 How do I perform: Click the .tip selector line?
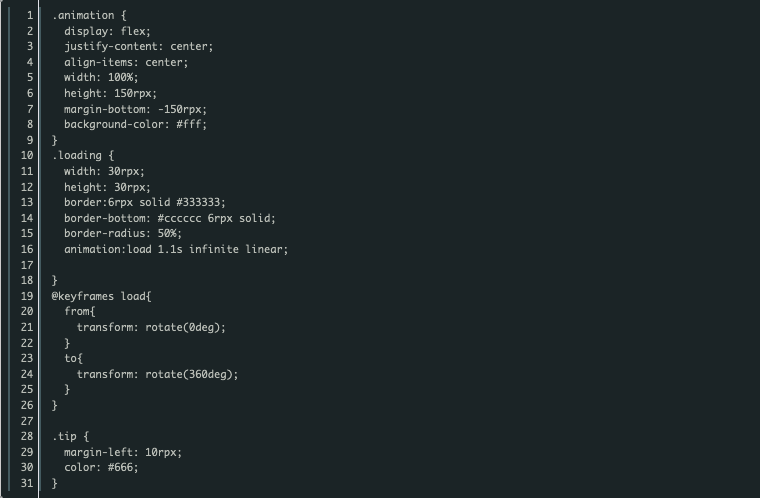tap(70, 436)
